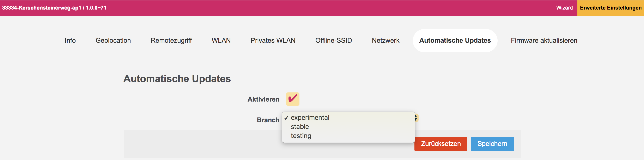Reset the form using Zurücksetzen
Screen dimensions: 644x160
[441, 144]
